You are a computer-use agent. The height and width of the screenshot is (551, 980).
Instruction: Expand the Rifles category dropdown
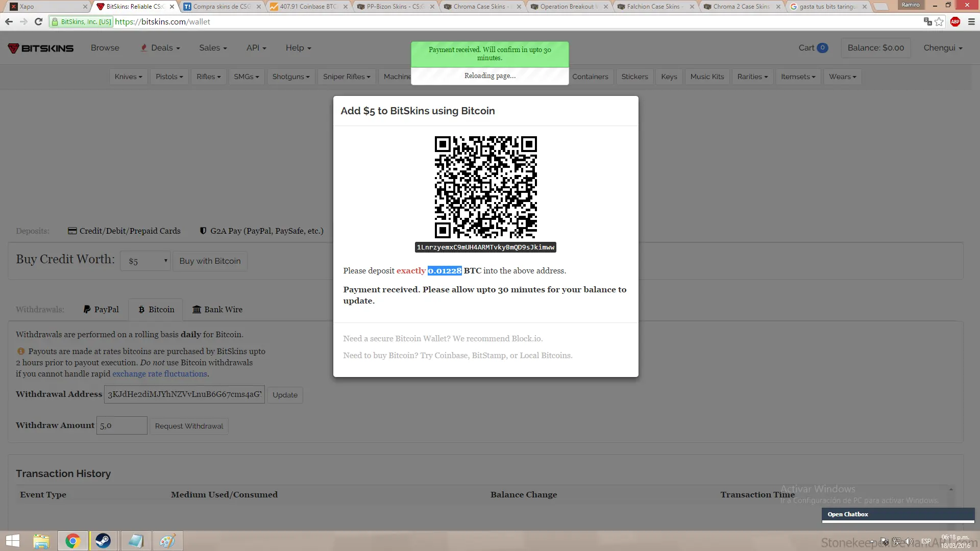point(209,77)
